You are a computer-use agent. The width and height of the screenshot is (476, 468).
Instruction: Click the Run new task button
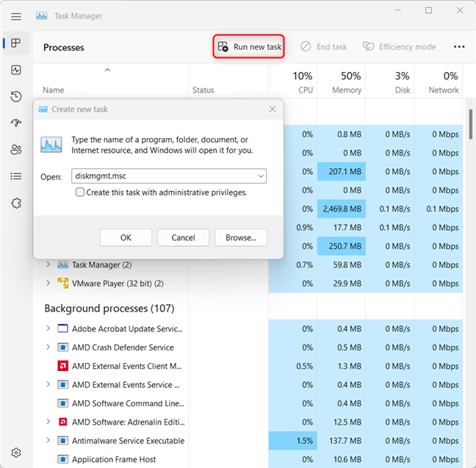tap(248, 46)
